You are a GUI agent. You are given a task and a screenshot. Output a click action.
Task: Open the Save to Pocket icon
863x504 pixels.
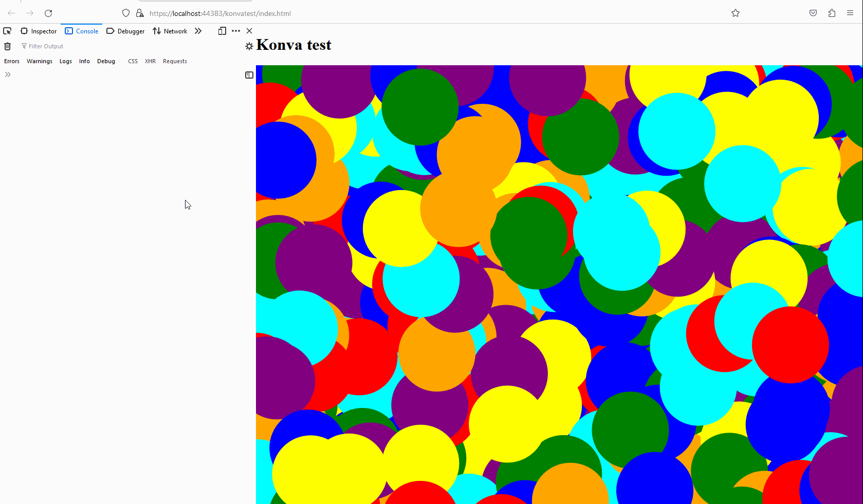pos(813,13)
